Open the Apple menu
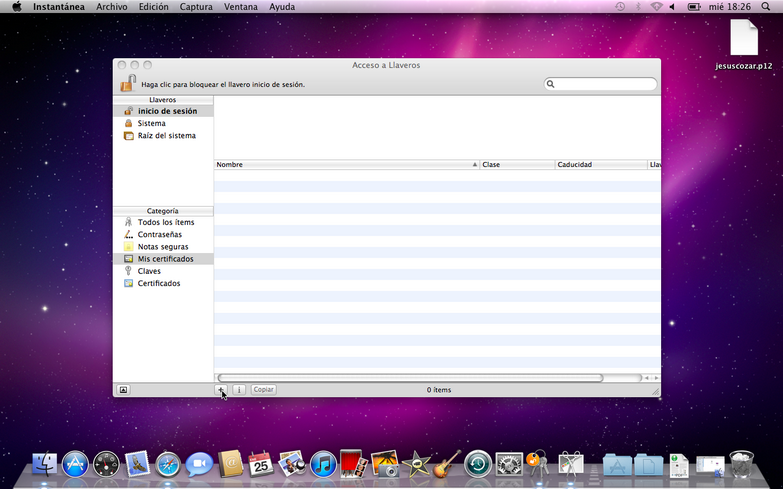The image size is (783, 489). tap(17, 6)
